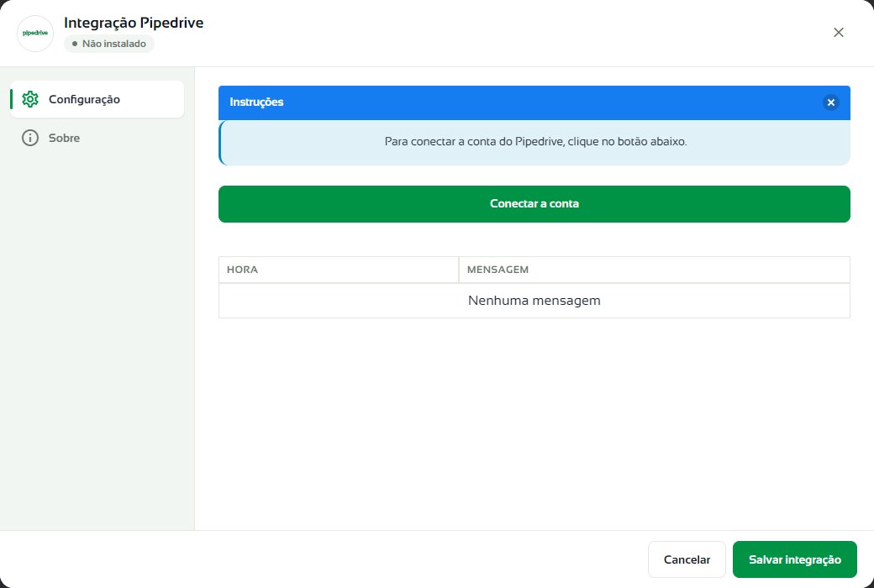Click the Integração Pipedrive title

[x=134, y=23]
